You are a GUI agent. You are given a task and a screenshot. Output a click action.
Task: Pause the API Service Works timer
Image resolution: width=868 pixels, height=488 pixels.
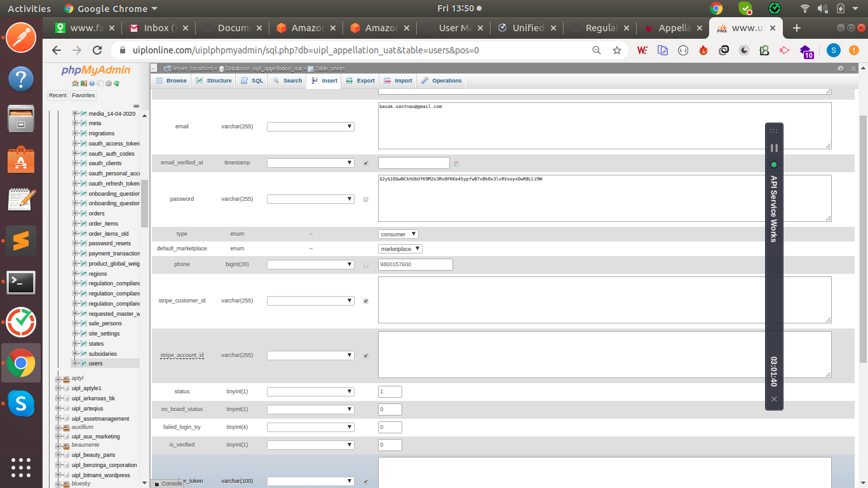[x=773, y=148]
